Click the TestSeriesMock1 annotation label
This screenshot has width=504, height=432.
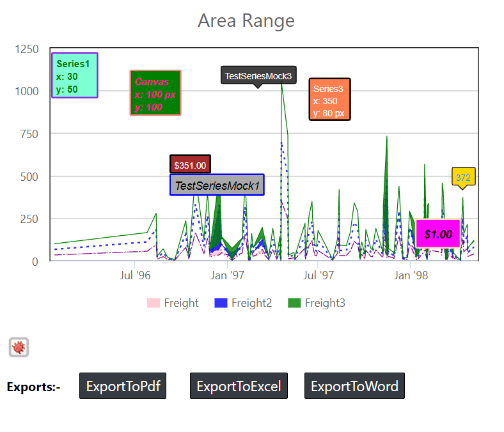(217, 185)
